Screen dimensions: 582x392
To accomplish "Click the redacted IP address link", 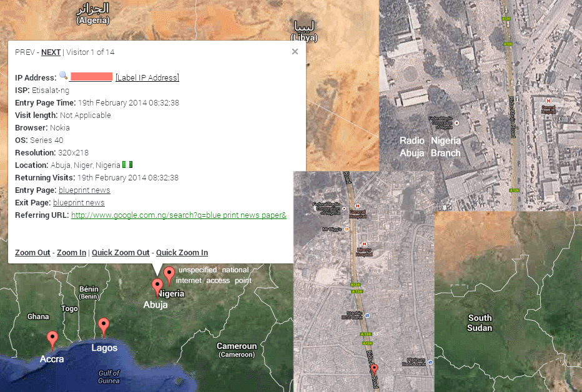I will pyautogui.click(x=91, y=77).
